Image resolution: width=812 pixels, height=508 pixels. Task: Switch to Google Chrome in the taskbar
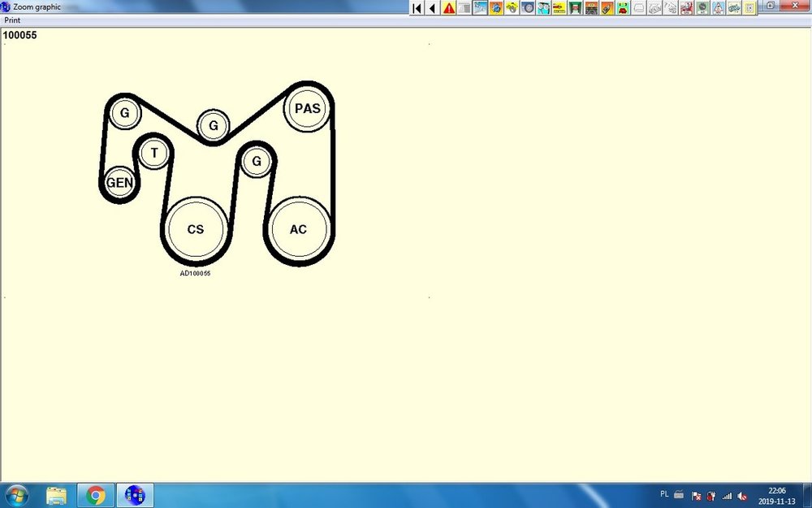(95, 494)
